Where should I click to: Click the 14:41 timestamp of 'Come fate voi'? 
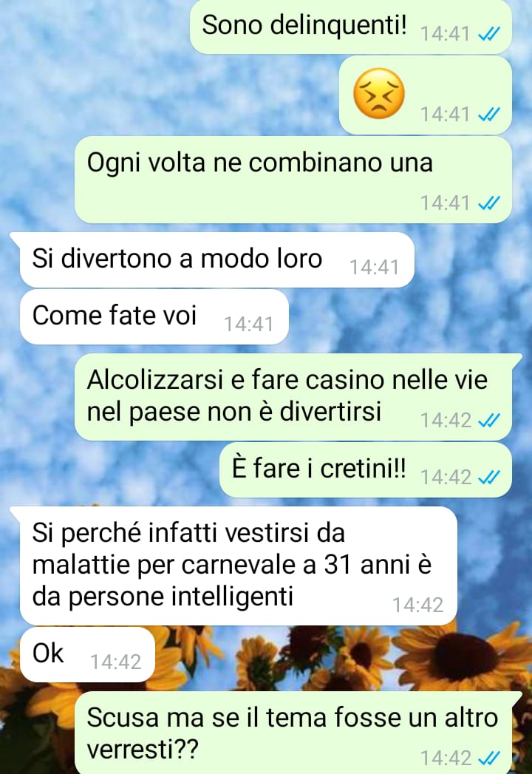pyautogui.click(x=249, y=325)
